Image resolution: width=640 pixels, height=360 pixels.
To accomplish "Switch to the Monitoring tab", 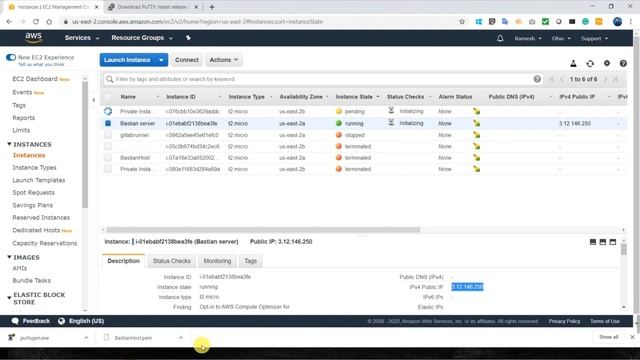I will pyautogui.click(x=217, y=261).
